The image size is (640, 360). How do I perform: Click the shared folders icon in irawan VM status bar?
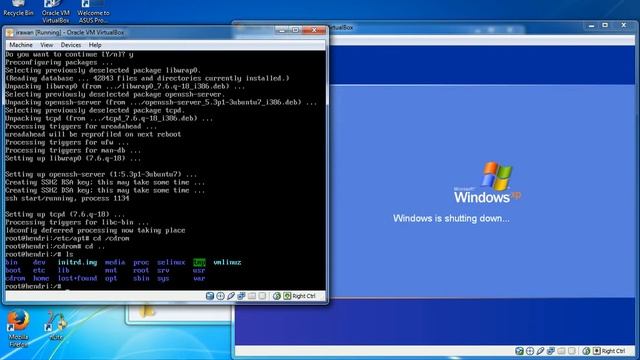click(252, 296)
